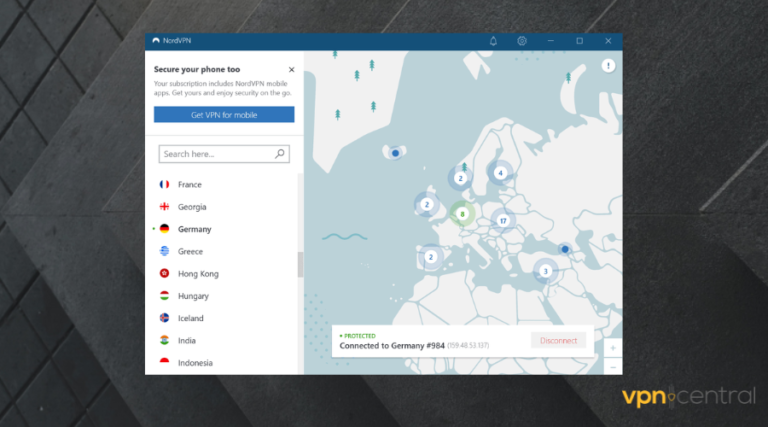This screenshot has width=768, height=427.
Task: Click Get VPN for mobile button
Action: click(x=224, y=115)
